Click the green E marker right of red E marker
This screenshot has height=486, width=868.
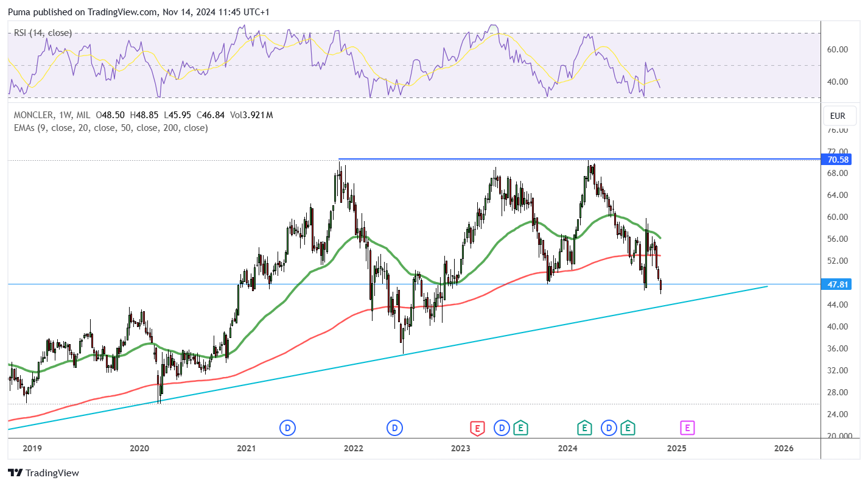point(520,428)
